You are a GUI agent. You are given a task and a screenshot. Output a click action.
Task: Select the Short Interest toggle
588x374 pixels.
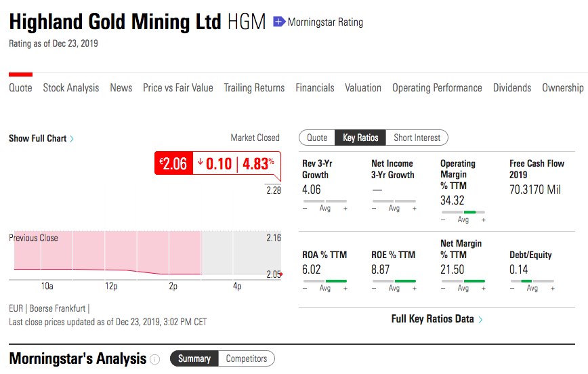(x=417, y=138)
